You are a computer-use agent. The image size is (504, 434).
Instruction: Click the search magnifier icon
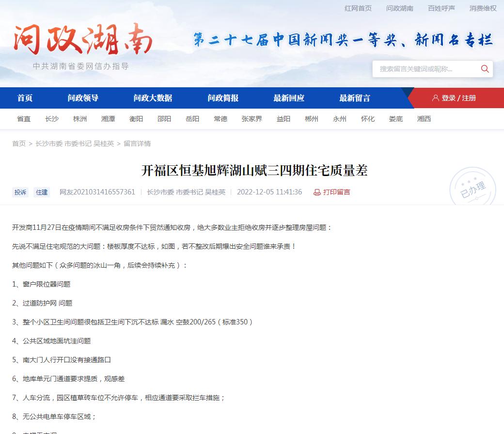485,69
